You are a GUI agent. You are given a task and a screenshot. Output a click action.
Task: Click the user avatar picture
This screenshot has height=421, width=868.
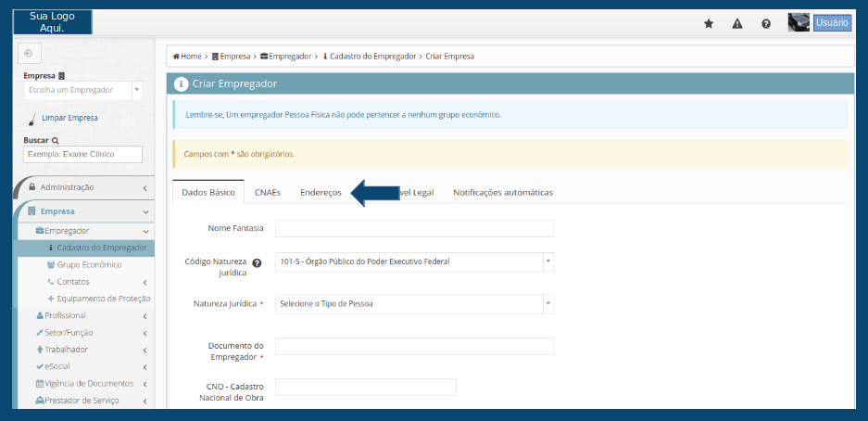point(799,22)
